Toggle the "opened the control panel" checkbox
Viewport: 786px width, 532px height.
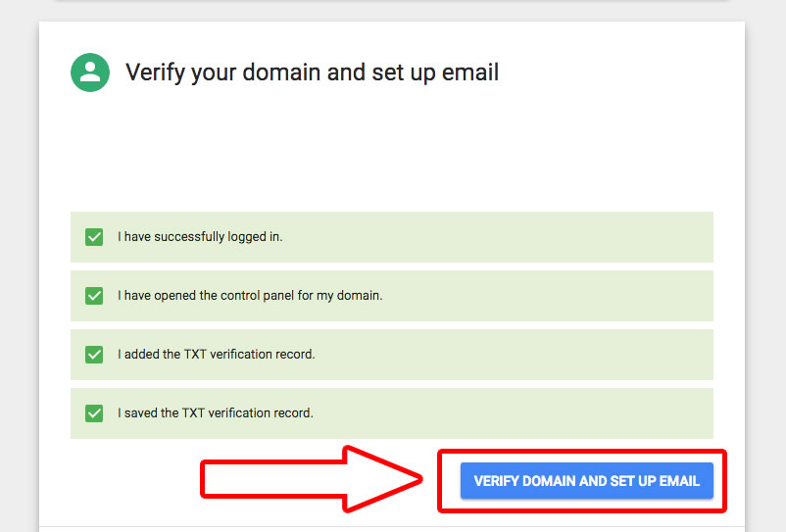pyautogui.click(x=94, y=296)
